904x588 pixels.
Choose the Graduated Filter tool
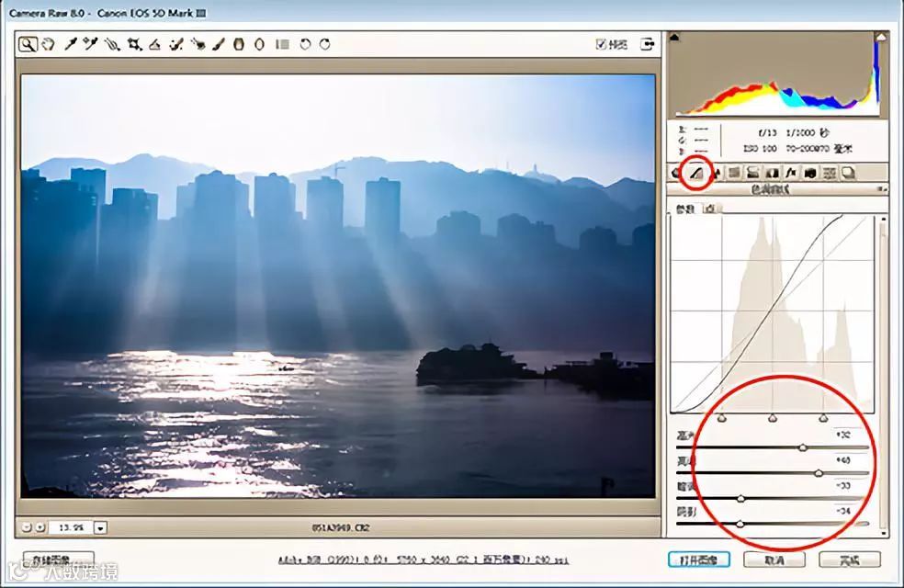tap(239, 44)
